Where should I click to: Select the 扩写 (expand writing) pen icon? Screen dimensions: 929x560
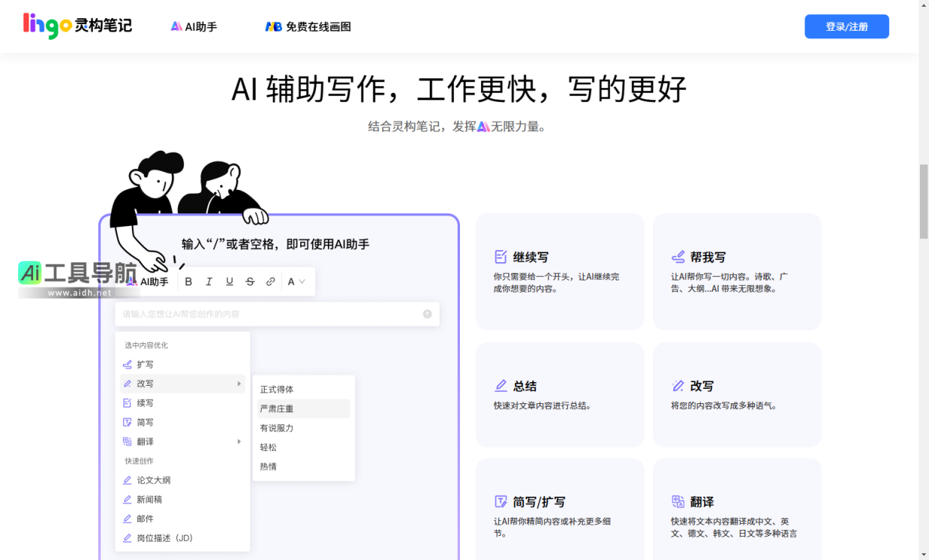click(127, 364)
